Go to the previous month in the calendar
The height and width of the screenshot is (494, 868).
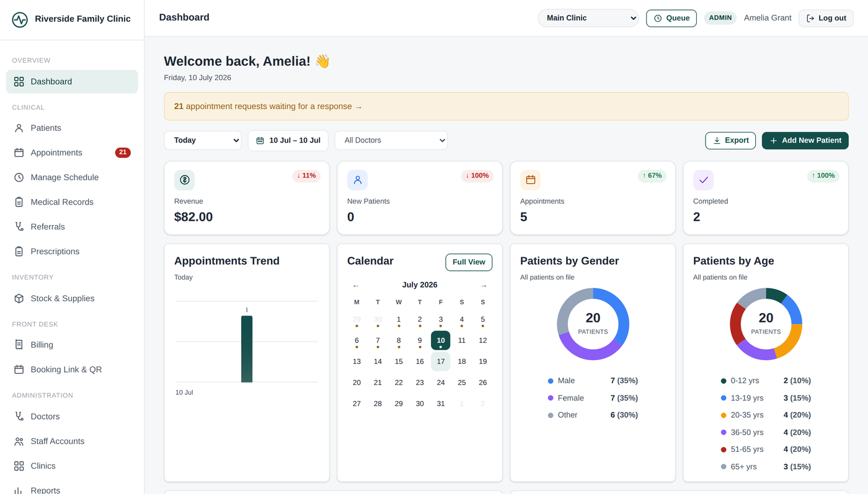click(x=356, y=286)
